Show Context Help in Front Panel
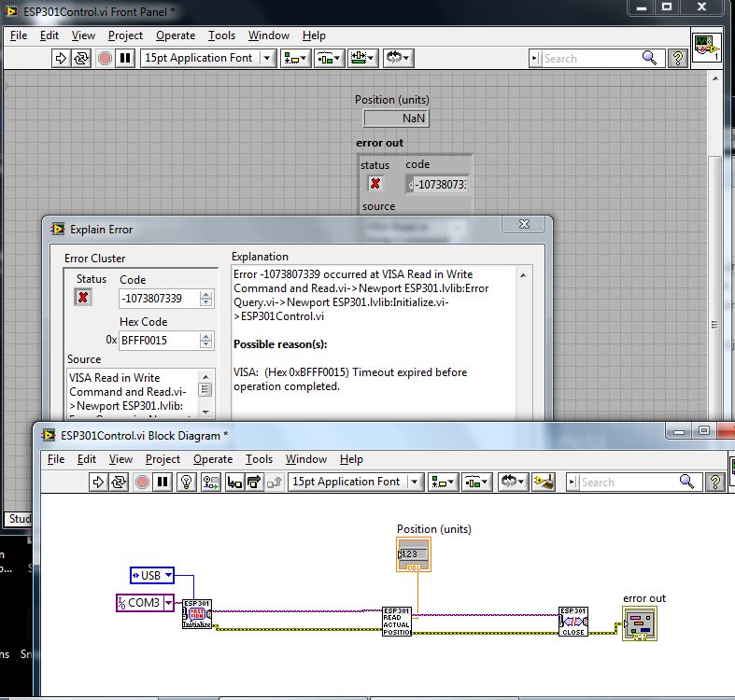This screenshot has height=700, width=735. click(x=677, y=58)
